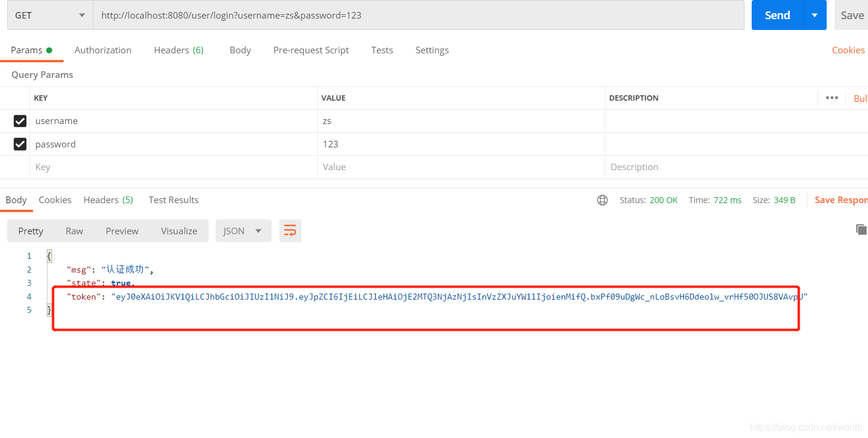Open the Tests tab
Screen dimensions: 868x438
coord(382,50)
